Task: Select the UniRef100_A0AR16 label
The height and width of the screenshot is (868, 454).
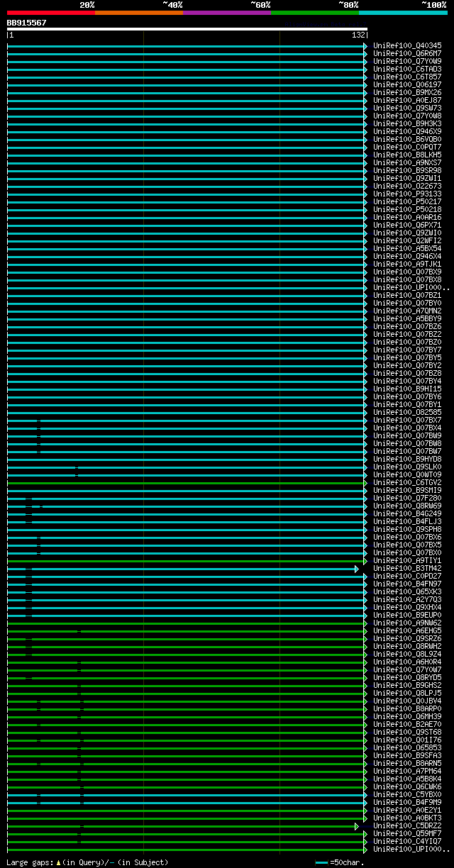Action: 408,217
